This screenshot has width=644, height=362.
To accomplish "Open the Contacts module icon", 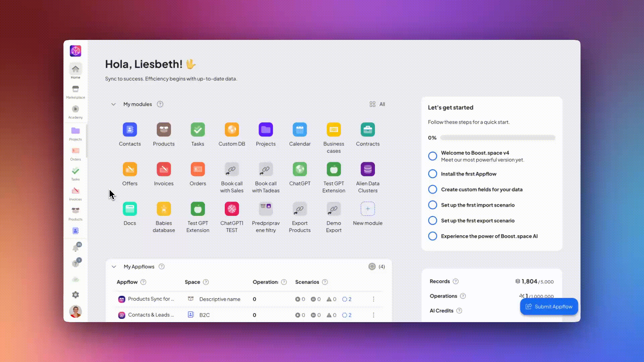I will click(130, 130).
